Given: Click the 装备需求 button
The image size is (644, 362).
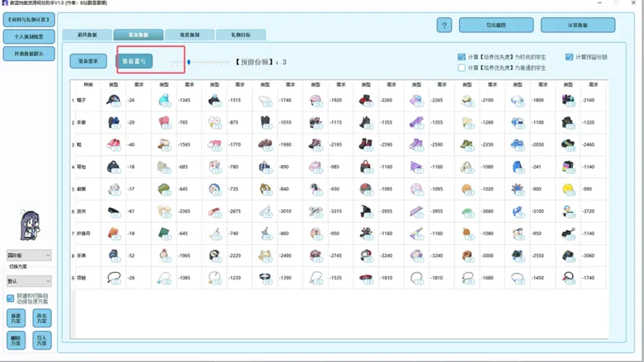Looking at the screenshot, I should (88, 61).
